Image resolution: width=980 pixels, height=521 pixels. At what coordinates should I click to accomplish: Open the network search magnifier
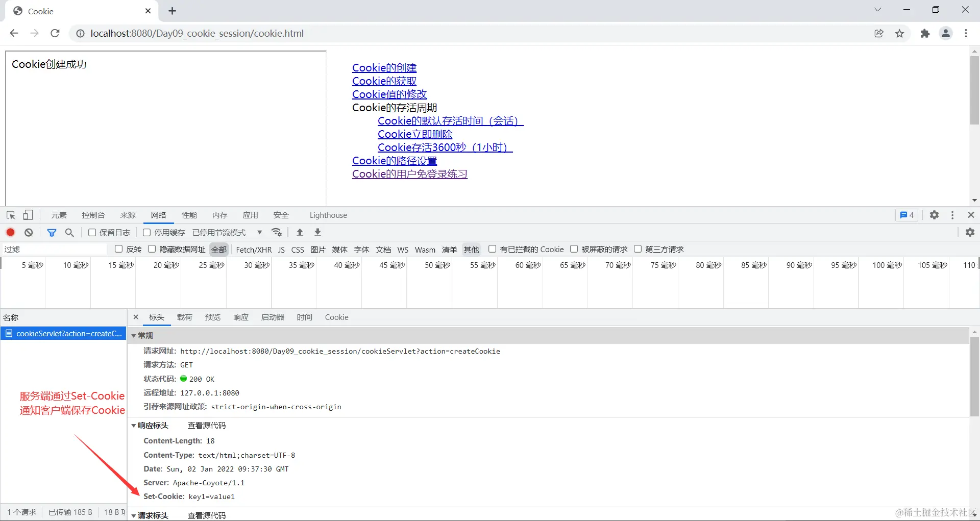[69, 232]
